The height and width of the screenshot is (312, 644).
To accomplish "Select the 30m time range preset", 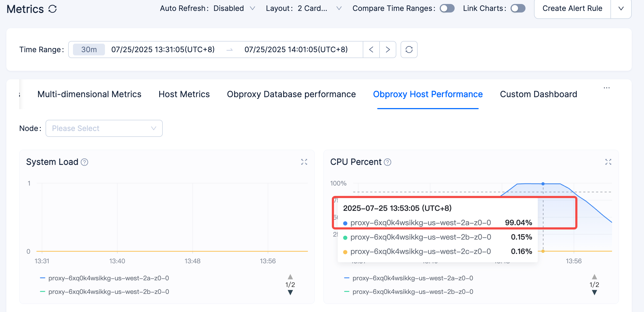I will [89, 50].
